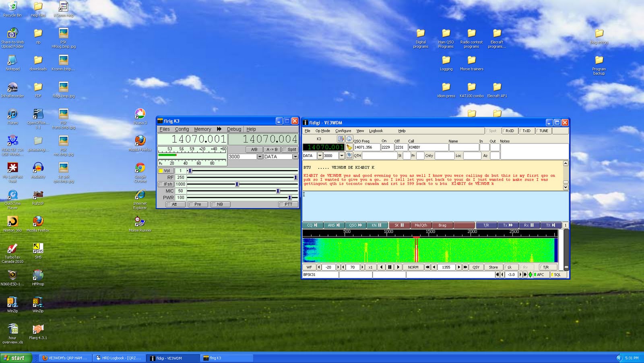Image resolution: width=644 pixels, height=363 pixels.
Task: Click the Call field showing KI4BIY
Action: coord(427,147)
